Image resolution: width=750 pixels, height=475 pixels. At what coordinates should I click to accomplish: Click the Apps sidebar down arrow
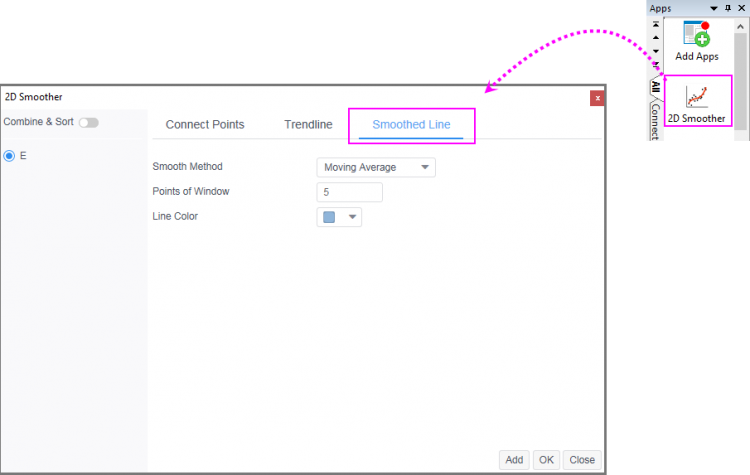point(656,51)
